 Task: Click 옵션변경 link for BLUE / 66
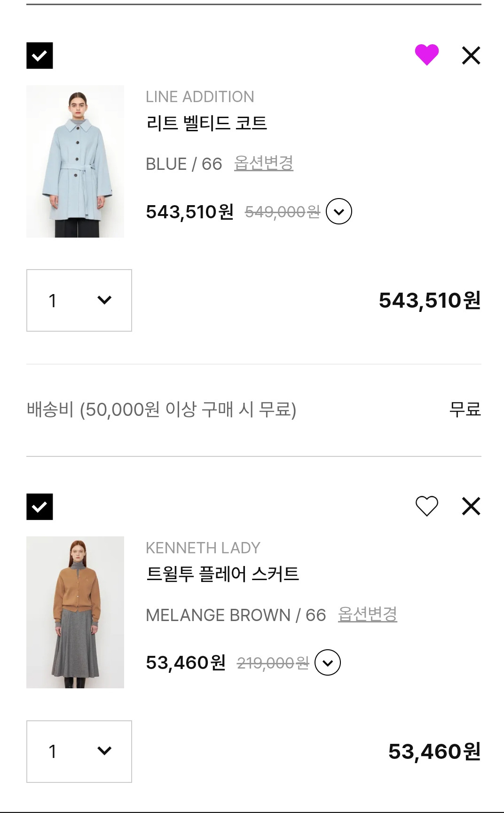[x=263, y=163]
